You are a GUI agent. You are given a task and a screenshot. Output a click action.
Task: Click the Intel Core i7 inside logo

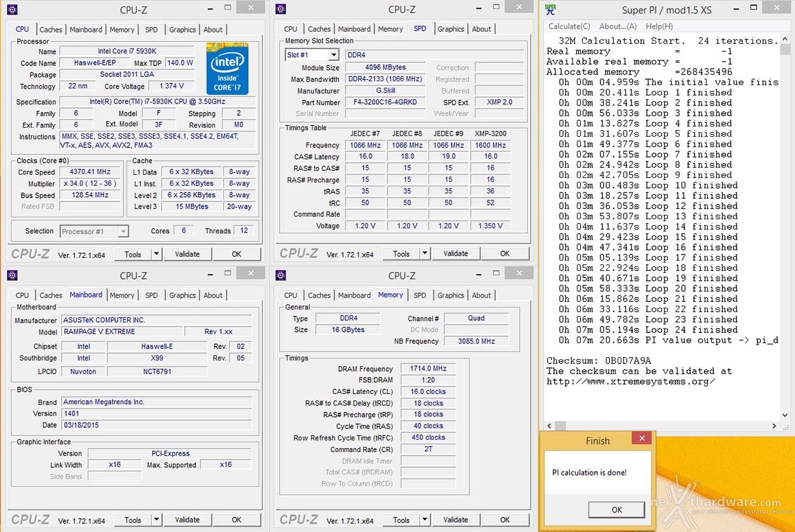point(227,69)
